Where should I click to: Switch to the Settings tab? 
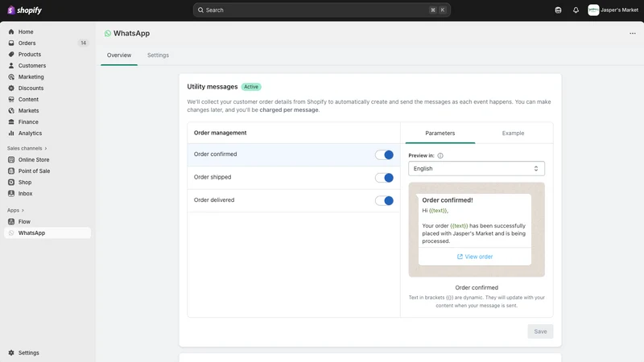click(158, 55)
